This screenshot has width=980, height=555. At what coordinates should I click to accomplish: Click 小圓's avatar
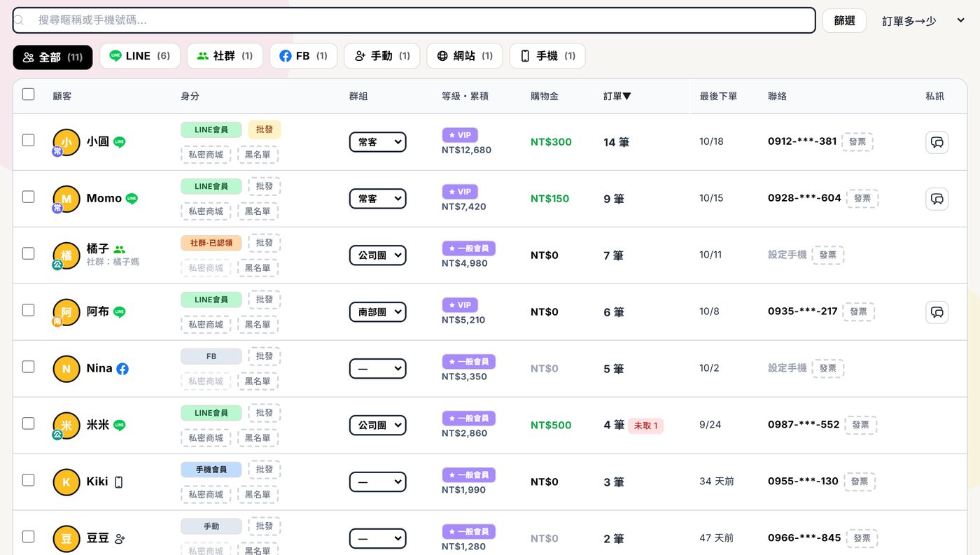[x=66, y=142]
